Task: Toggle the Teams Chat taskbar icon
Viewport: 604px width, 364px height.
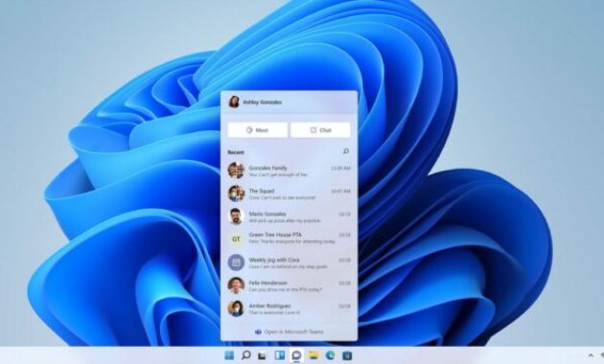Action: tap(296, 356)
